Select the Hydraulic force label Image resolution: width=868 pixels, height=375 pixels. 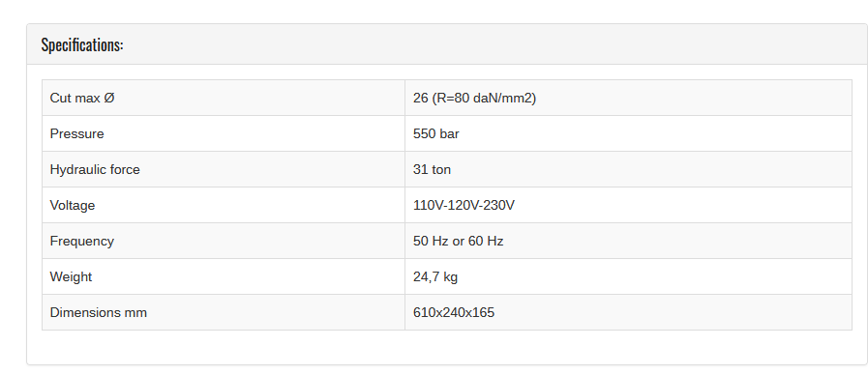point(95,169)
